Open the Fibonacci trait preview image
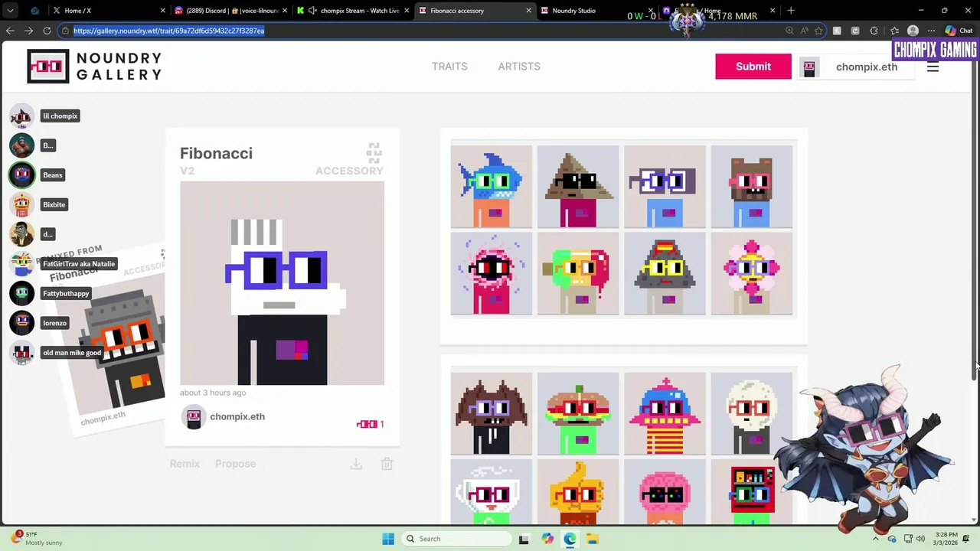 (x=282, y=284)
